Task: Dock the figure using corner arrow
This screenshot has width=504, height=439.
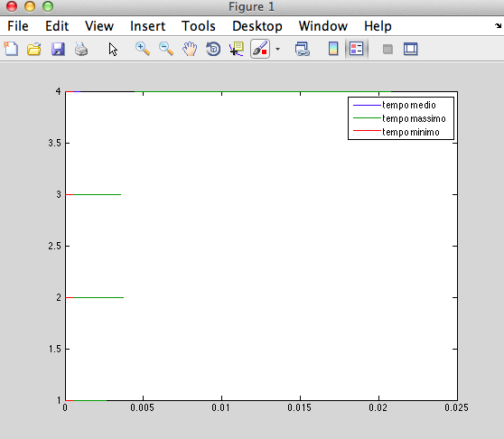Action: pos(498,25)
